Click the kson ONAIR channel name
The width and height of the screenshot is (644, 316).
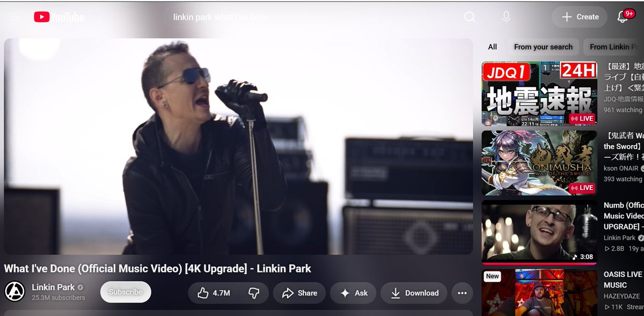pos(621,168)
